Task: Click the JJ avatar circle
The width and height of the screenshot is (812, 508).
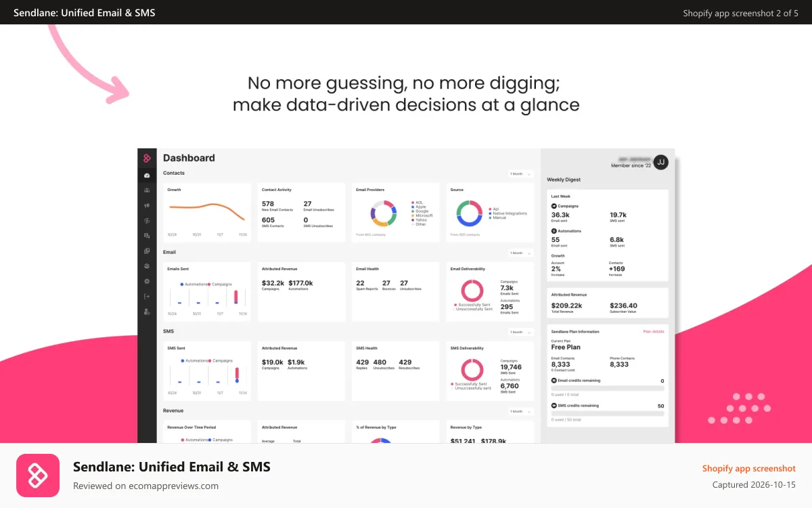Action: pyautogui.click(x=661, y=162)
